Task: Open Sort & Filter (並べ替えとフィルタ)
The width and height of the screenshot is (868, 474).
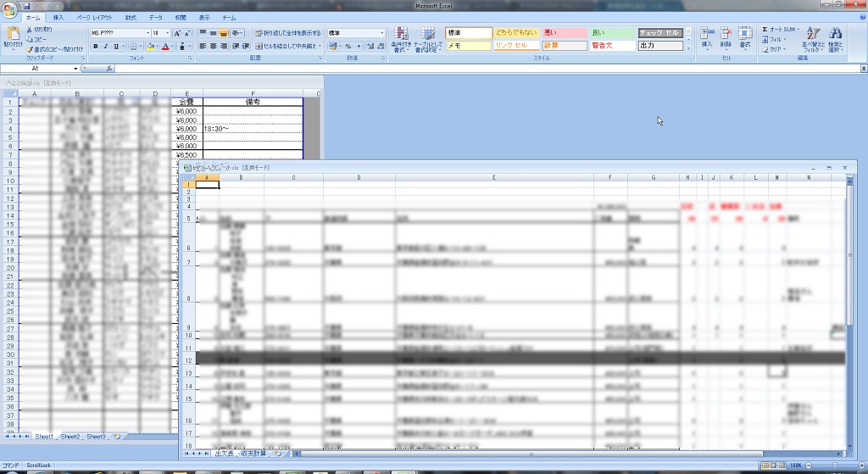Action: [813, 39]
